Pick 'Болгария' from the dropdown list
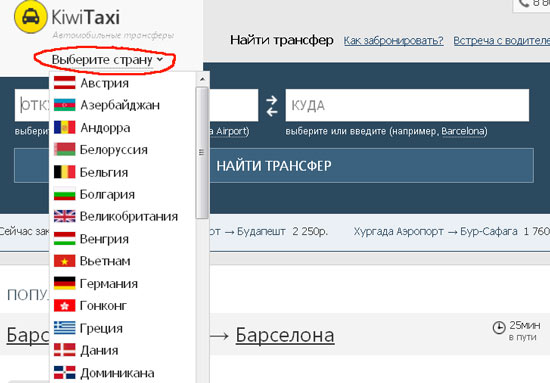This screenshot has width=550, height=383. point(107,195)
